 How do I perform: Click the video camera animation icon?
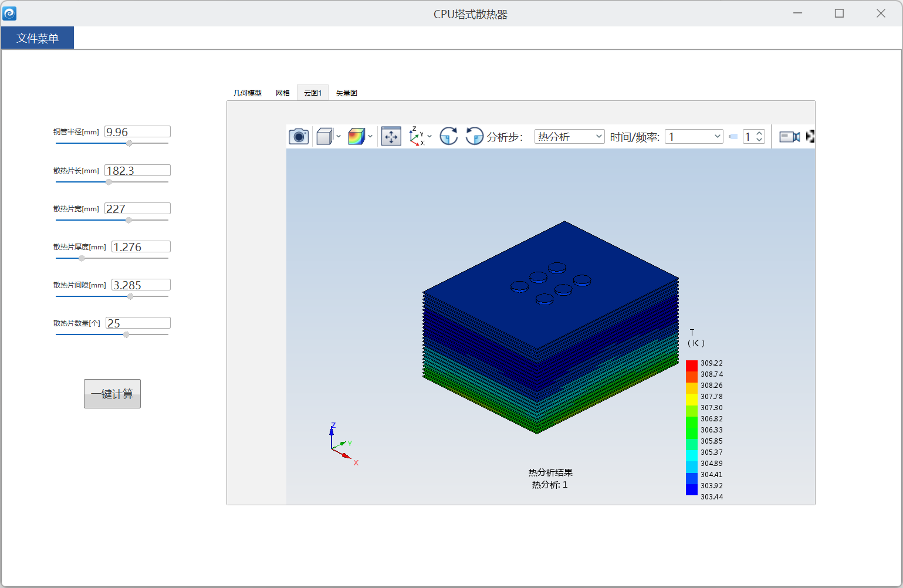[789, 137]
